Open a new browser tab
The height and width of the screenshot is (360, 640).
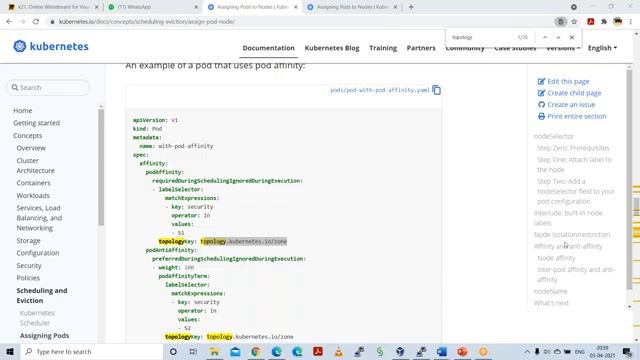click(x=411, y=7)
